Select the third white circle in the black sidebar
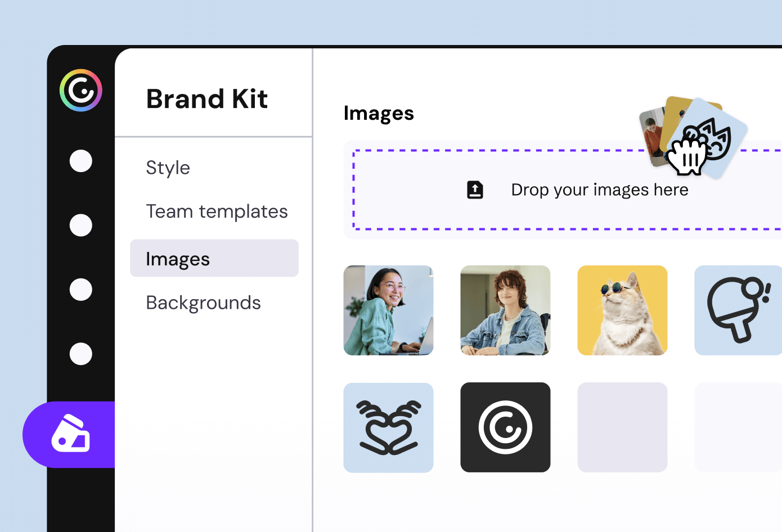Viewport: 782px width, 532px height. [x=81, y=290]
